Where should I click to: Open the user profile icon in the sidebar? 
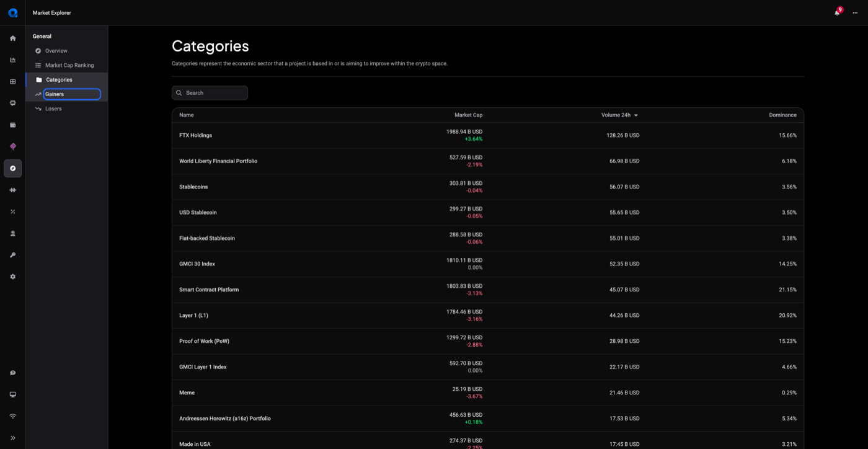coord(12,234)
